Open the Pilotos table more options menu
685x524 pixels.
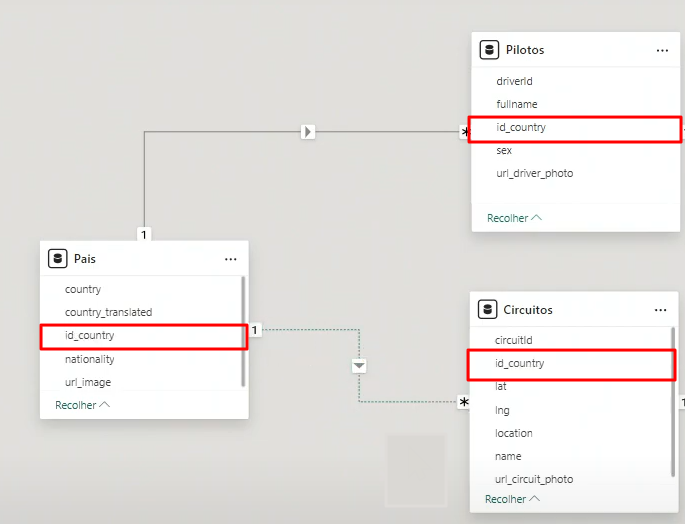tap(662, 50)
